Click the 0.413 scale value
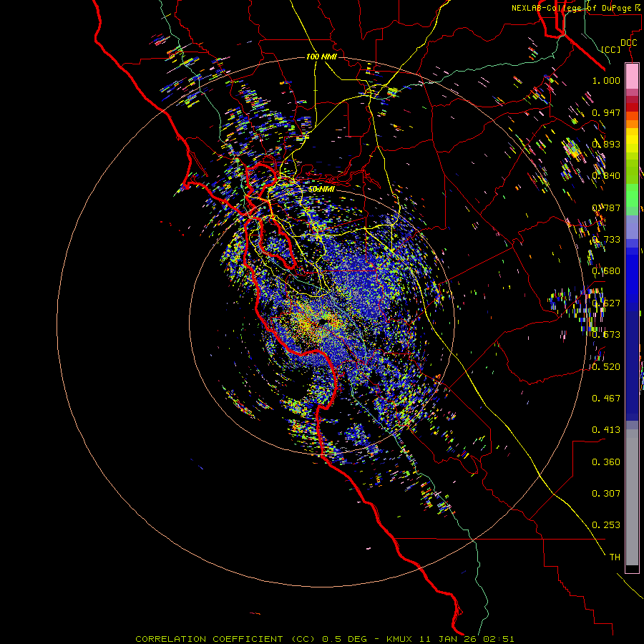This screenshot has height=644, width=644. [606, 430]
